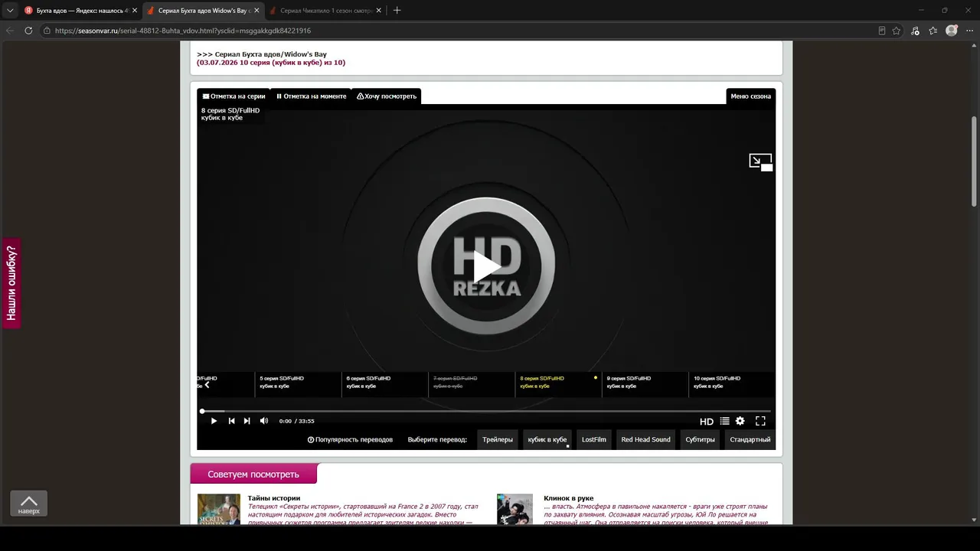Open the Клинок в руке recommendation title
The height and width of the screenshot is (551, 980).
click(x=569, y=498)
